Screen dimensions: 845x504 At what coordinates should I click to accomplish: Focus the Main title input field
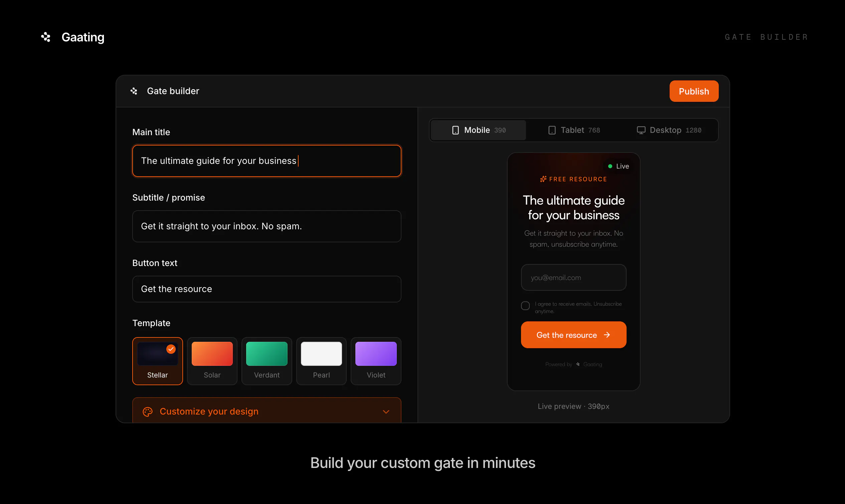[267, 161]
